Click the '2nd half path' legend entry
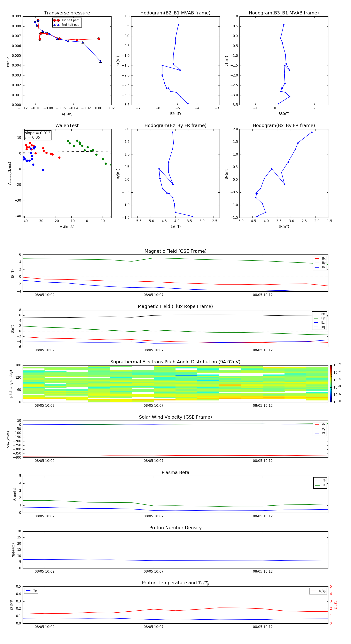Viewport: 351px width, 644px height. [67, 25]
